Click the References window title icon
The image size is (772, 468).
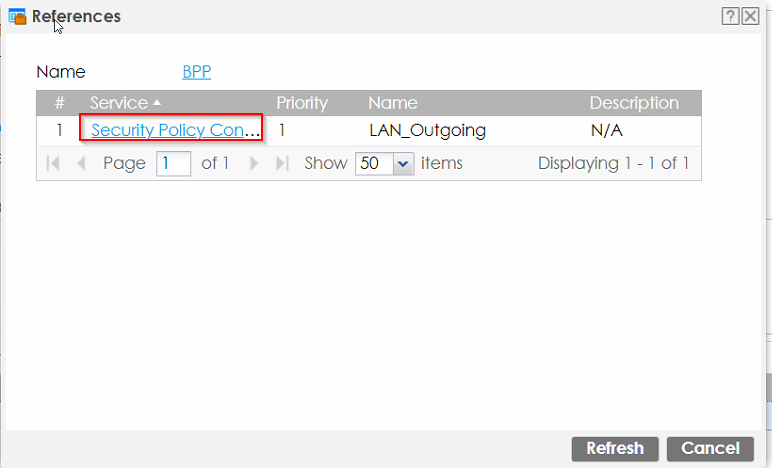tap(17, 17)
